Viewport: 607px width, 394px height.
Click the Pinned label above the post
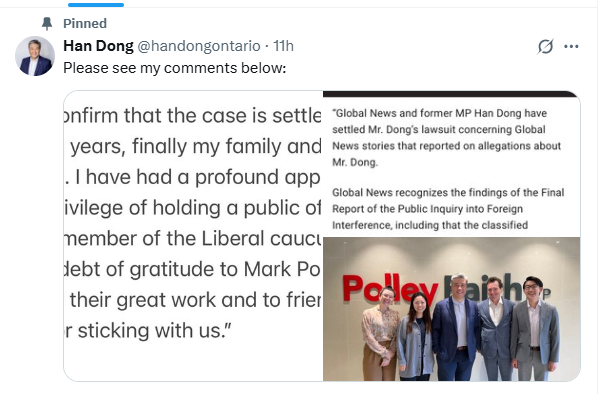pyautogui.click(x=85, y=24)
